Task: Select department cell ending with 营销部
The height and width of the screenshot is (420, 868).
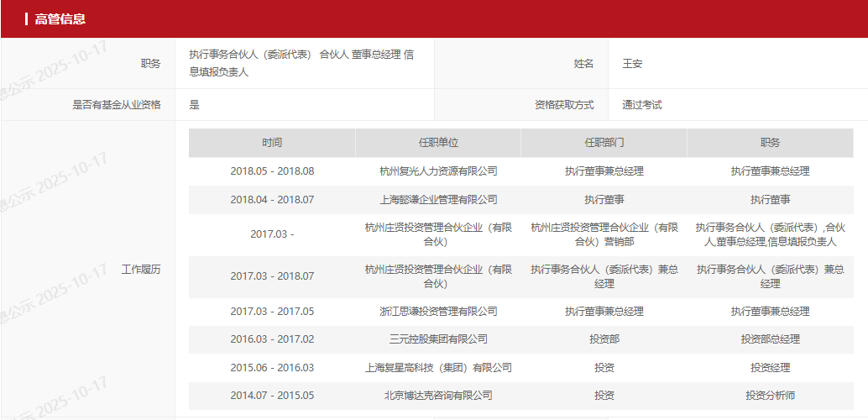Action: tap(604, 234)
